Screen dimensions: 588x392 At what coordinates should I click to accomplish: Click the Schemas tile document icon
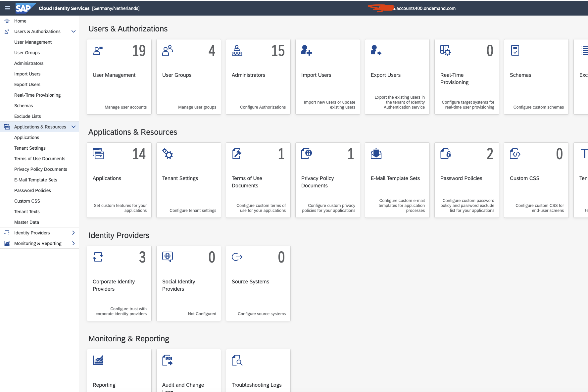515,50
